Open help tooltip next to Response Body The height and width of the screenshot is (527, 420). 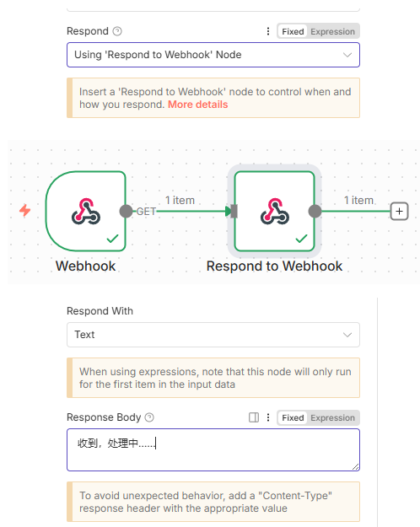(x=149, y=417)
